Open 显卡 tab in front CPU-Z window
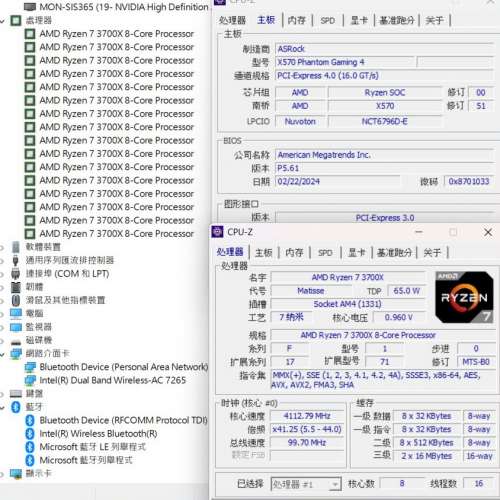Screen dimensions: 500x500 pyautogui.click(x=357, y=253)
